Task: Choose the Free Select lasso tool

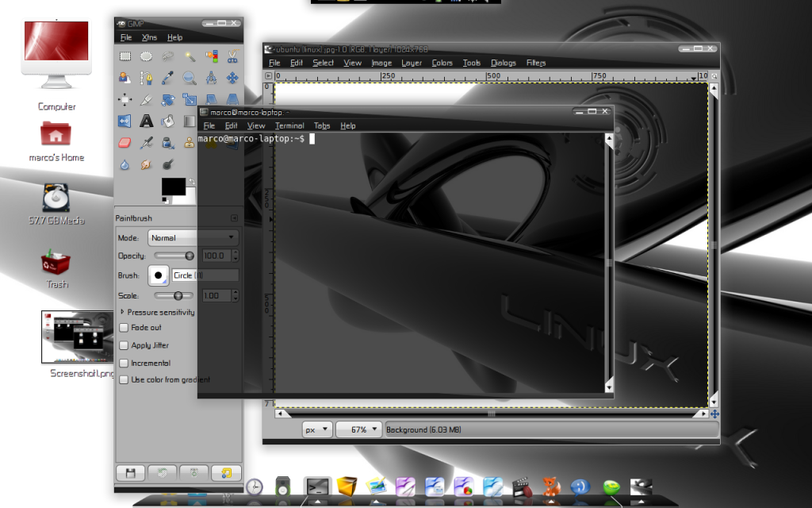Action: [x=168, y=56]
